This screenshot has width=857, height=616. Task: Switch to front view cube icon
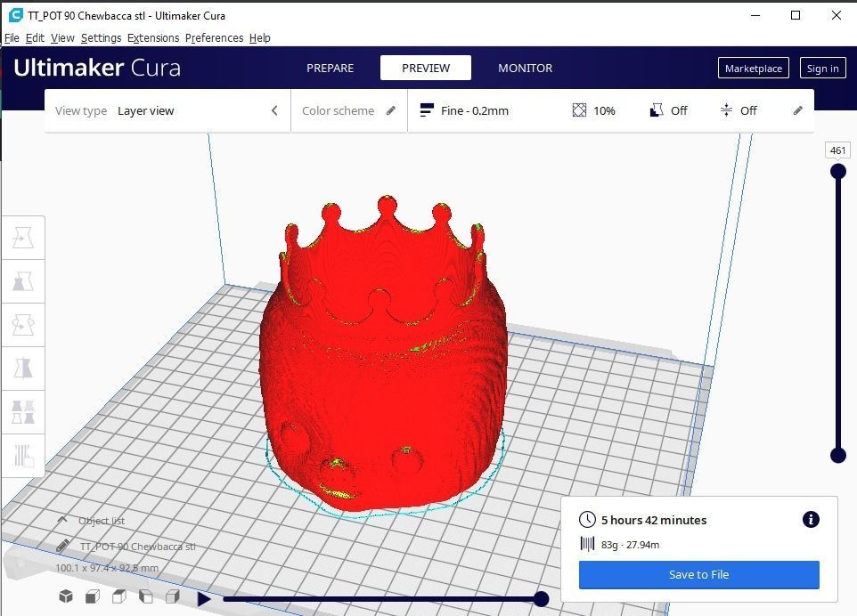tap(93, 596)
